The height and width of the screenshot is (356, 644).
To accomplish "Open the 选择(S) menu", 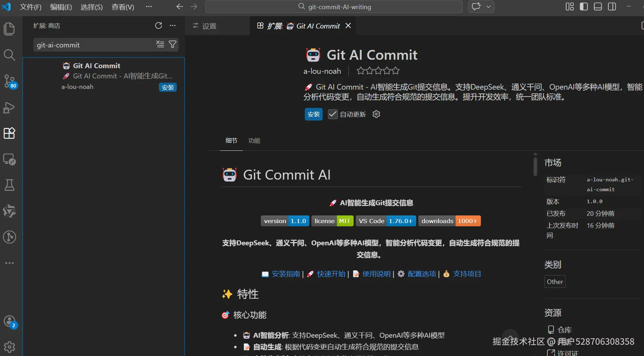I will click(91, 7).
